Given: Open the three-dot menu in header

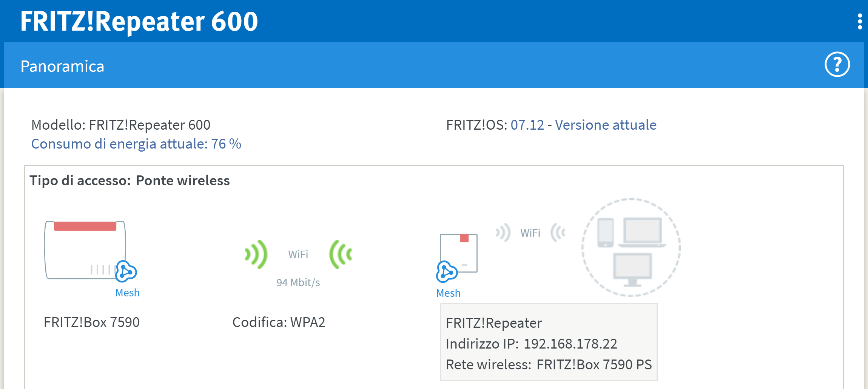Looking at the screenshot, I should tap(860, 22).
